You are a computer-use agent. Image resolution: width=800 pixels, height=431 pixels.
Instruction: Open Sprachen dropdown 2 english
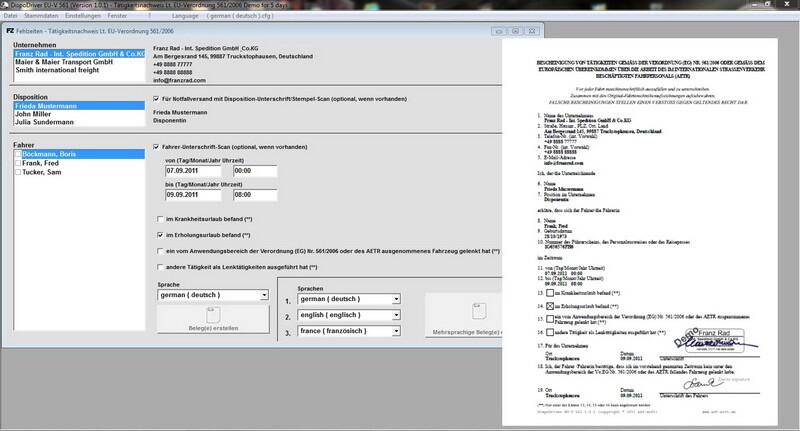pyautogui.click(x=349, y=315)
